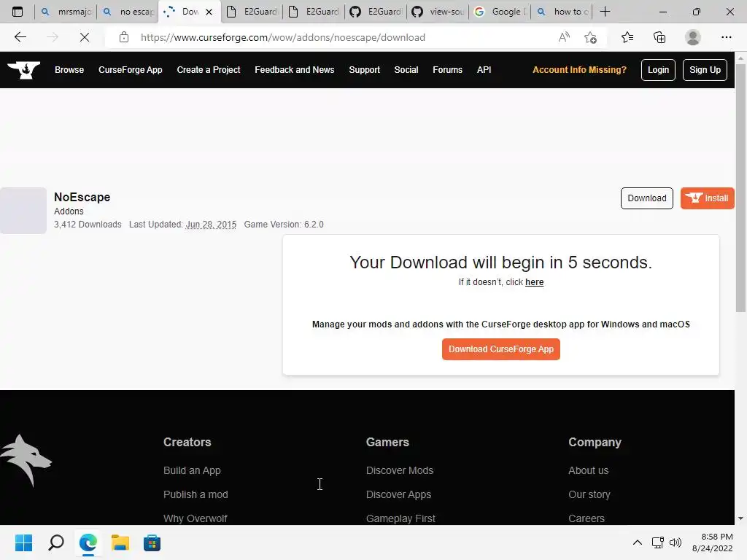Show hidden system tray icons
Screen dimensions: 747x560
pos(638,542)
